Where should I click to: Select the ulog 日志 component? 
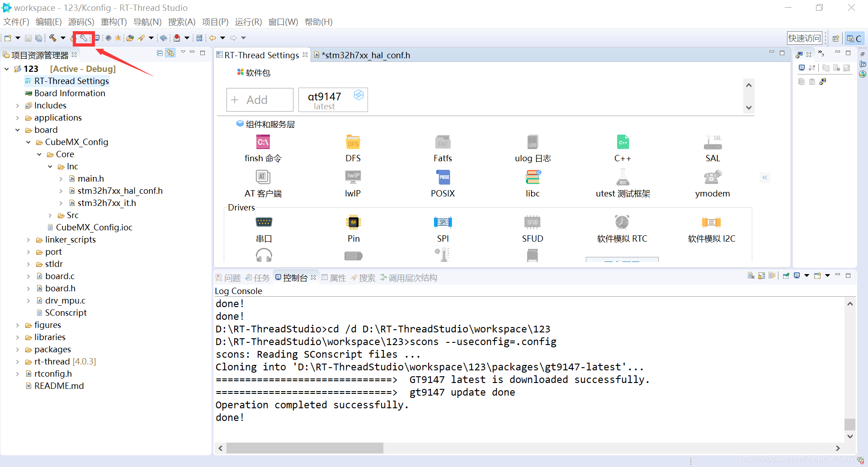[533, 149]
